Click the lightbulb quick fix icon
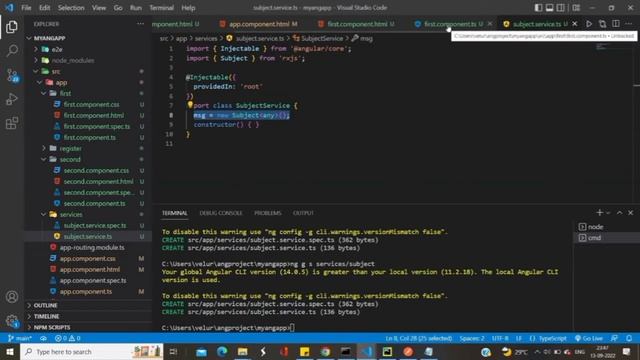 [x=190, y=105]
